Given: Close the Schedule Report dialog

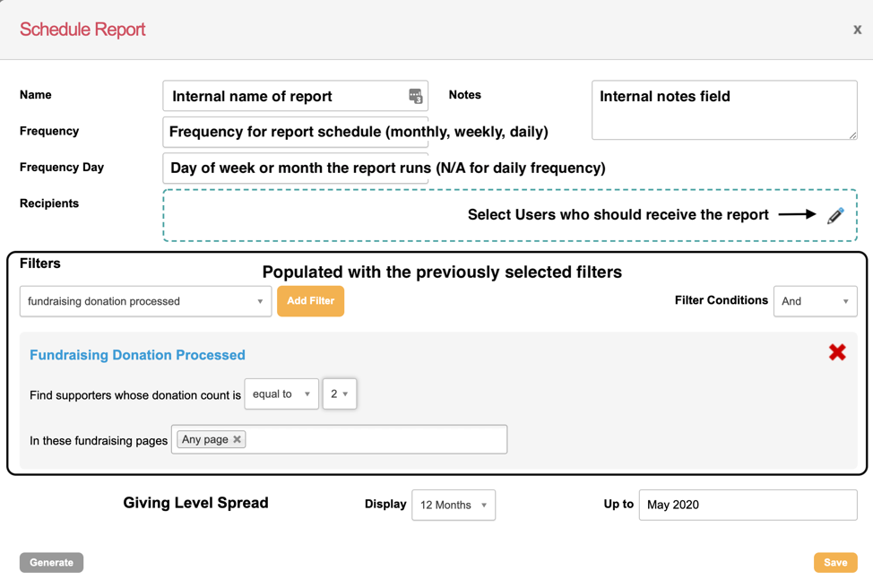Looking at the screenshot, I should (857, 30).
